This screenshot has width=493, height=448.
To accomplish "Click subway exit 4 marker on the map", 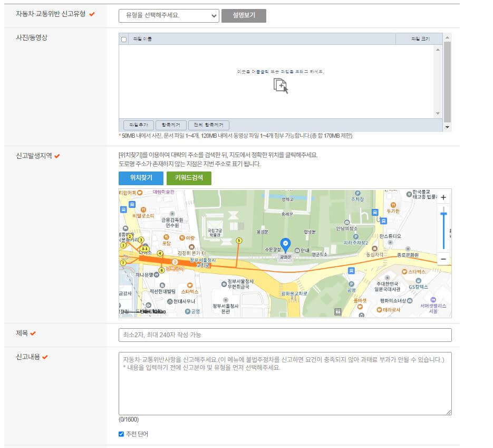I will (x=160, y=253).
